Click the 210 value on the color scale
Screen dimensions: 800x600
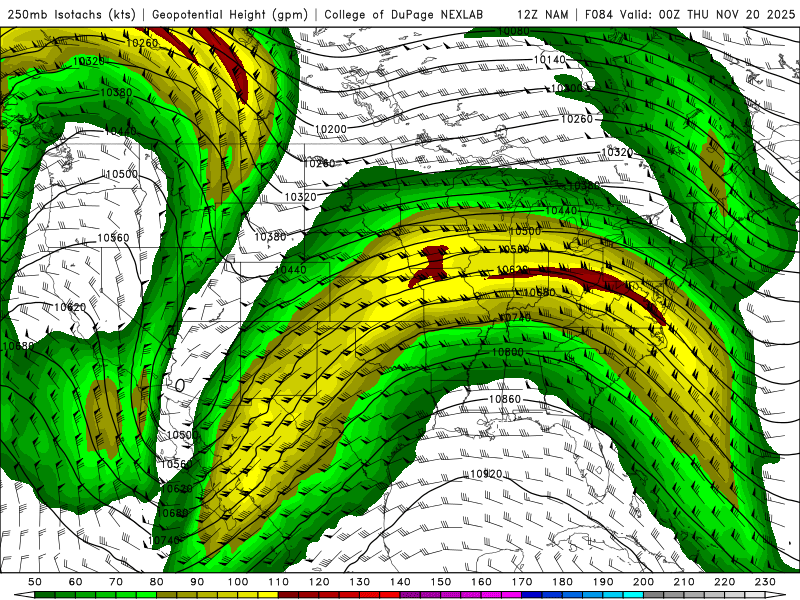click(x=684, y=582)
